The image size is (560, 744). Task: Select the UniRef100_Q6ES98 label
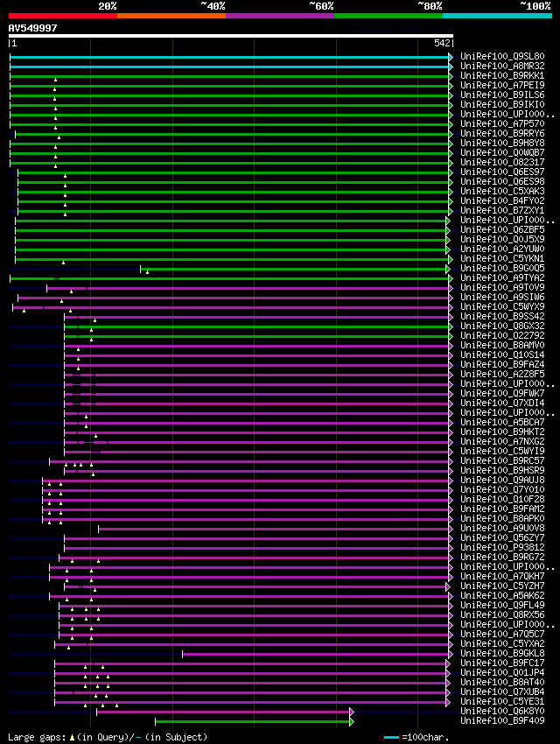502,182
